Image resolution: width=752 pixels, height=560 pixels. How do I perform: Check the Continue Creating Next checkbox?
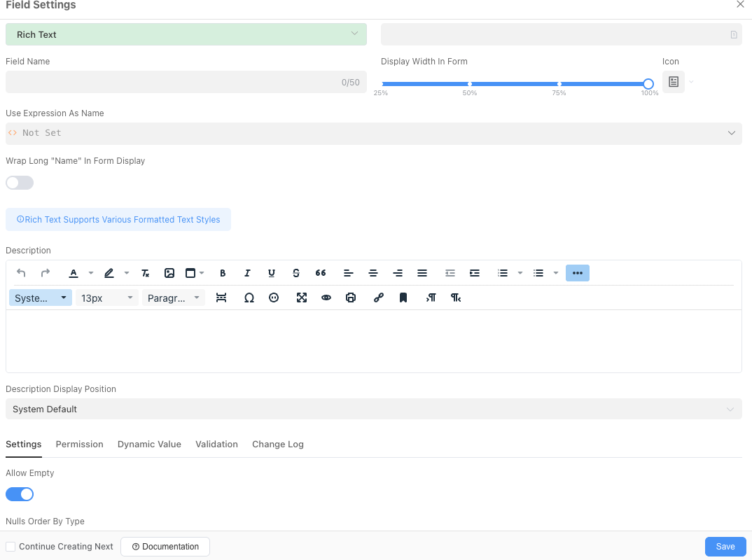(11, 547)
